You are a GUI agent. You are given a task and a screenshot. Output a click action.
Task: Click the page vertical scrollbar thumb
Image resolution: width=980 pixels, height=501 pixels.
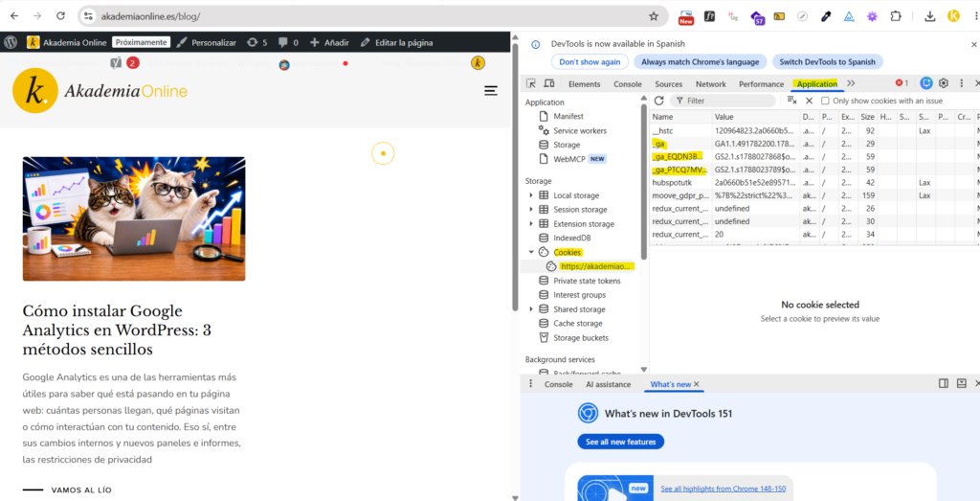[515, 176]
